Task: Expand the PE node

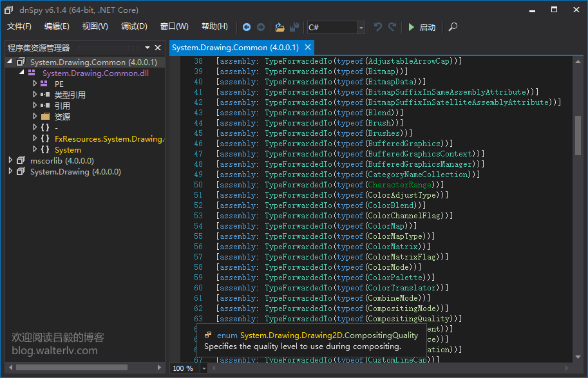Action: 35,83
